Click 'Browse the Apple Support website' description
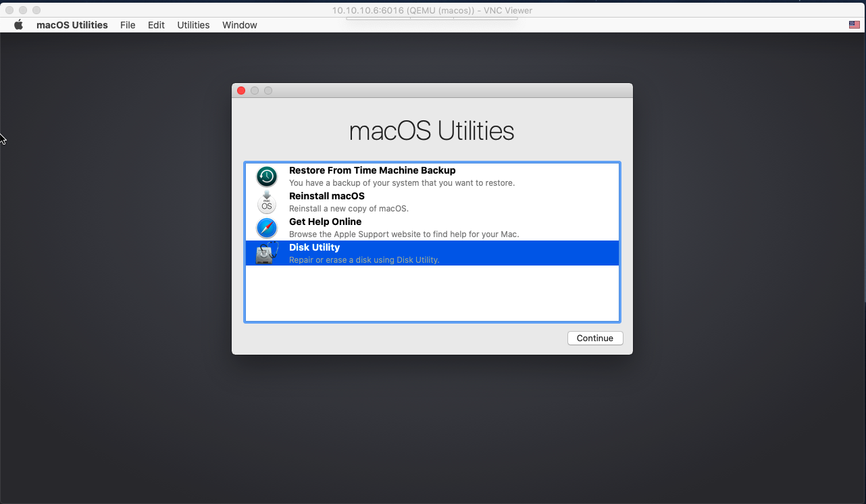Image resolution: width=866 pixels, height=504 pixels. [404, 234]
